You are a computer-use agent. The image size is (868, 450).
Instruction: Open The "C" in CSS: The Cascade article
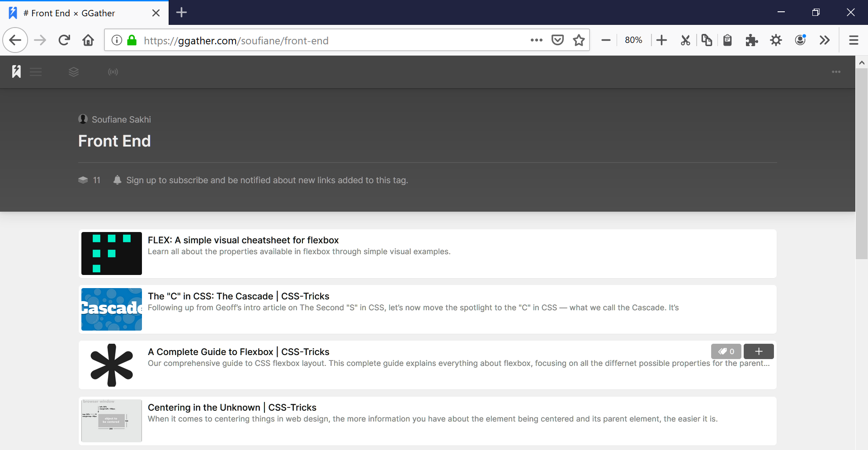pos(239,296)
